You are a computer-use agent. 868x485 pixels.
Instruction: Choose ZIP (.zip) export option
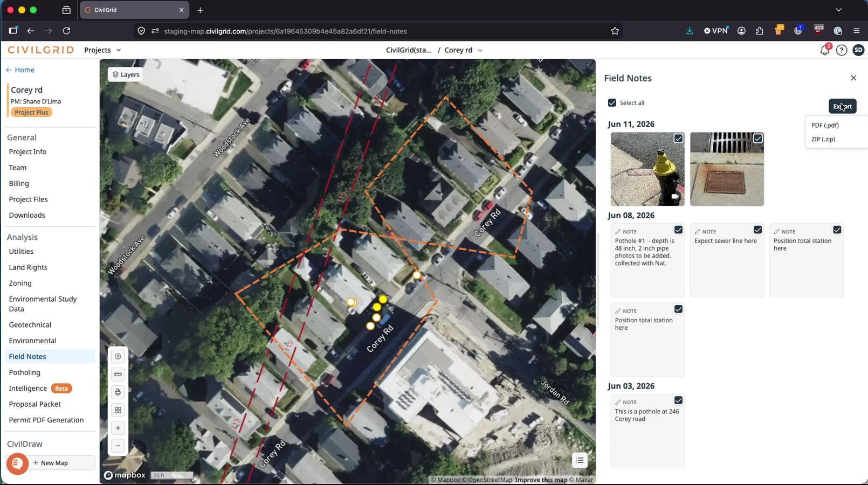click(x=823, y=139)
